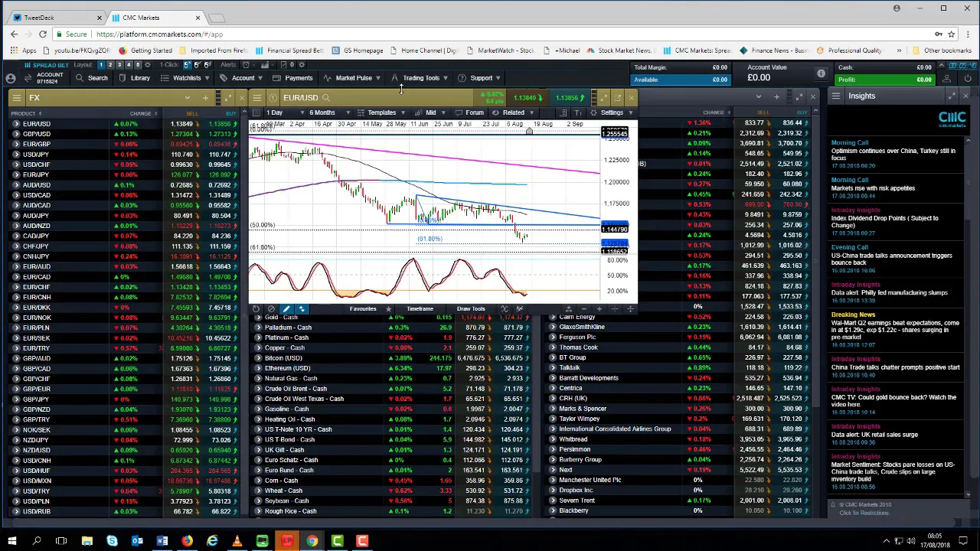The width and height of the screenshot is (980, 551).
Task: Click the Windows Start button
Action: pyautogui.click(x=11, y=541)
